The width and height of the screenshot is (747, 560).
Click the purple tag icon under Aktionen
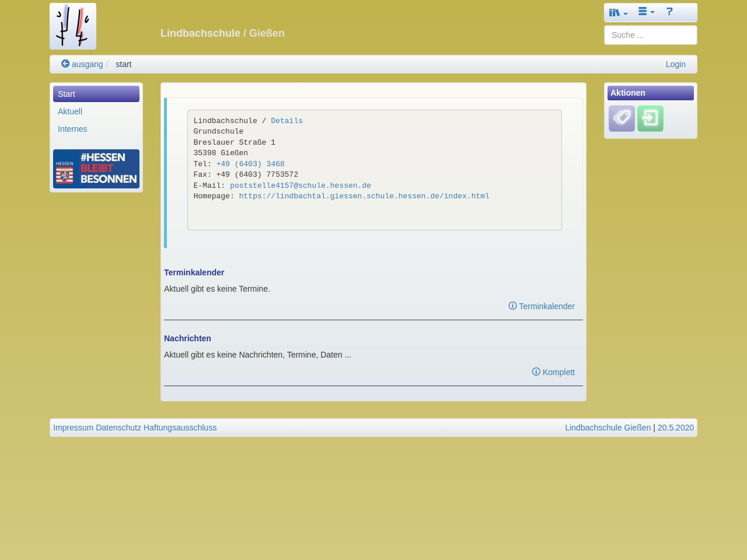pyautogui.click(x=622, y=118)
